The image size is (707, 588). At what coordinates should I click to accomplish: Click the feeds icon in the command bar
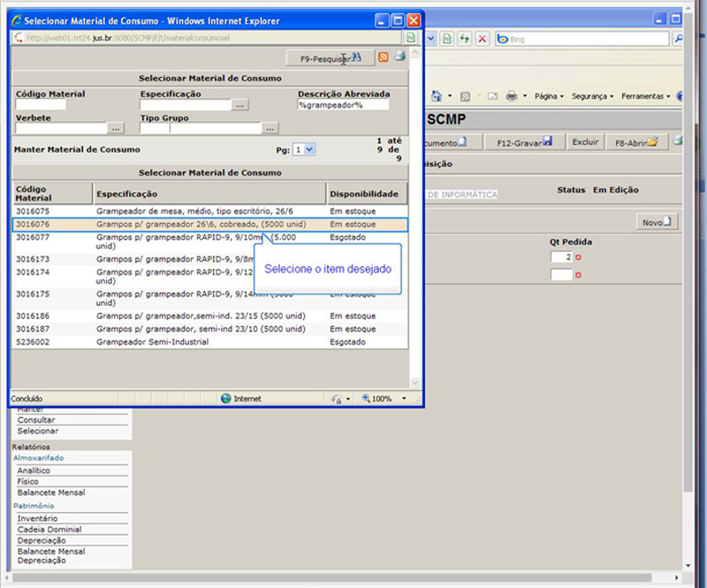point(466,96)
